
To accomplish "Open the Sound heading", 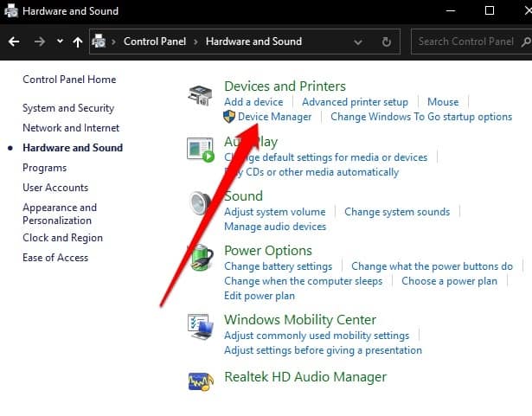I will pos(244,196).
